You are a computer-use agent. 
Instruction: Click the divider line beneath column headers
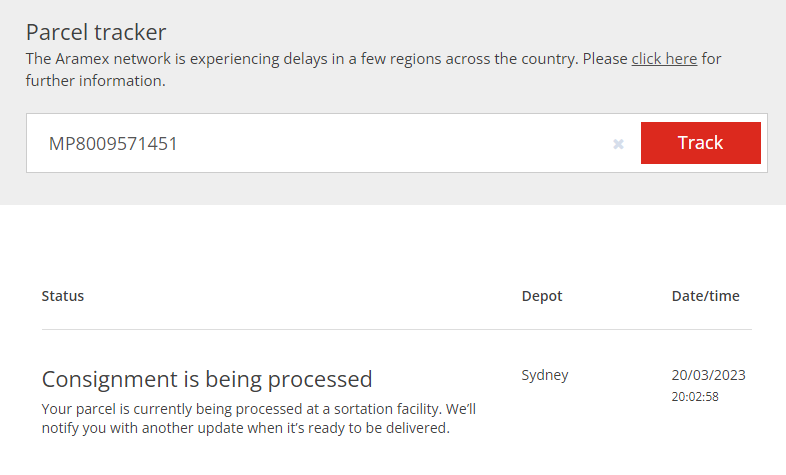396,329
